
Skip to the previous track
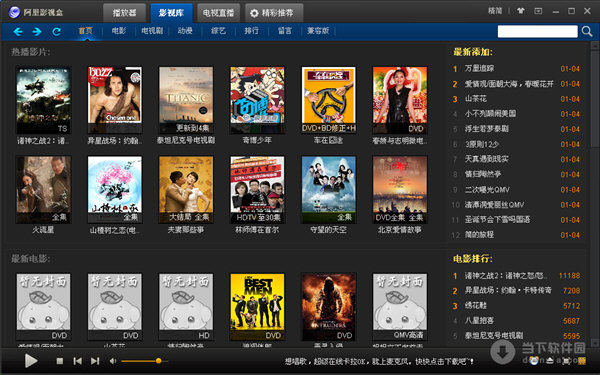click(77, 361)
